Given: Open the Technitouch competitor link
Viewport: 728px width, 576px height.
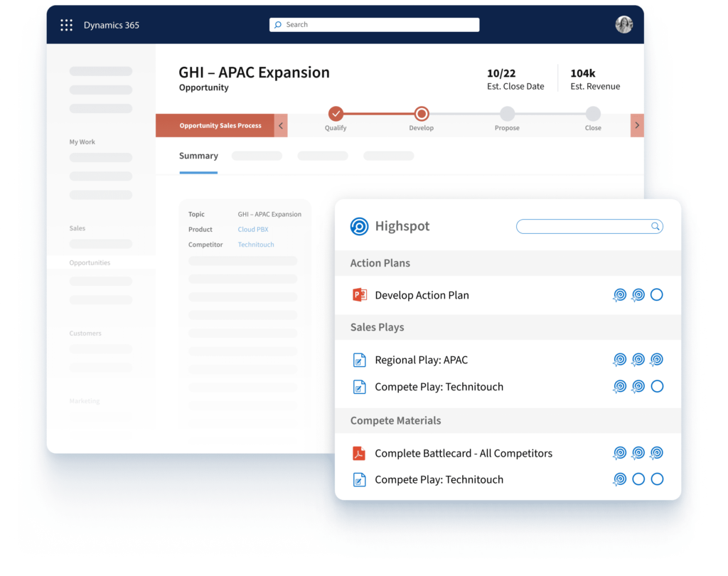Looking at the screenshot, I should tap(256, 245).
